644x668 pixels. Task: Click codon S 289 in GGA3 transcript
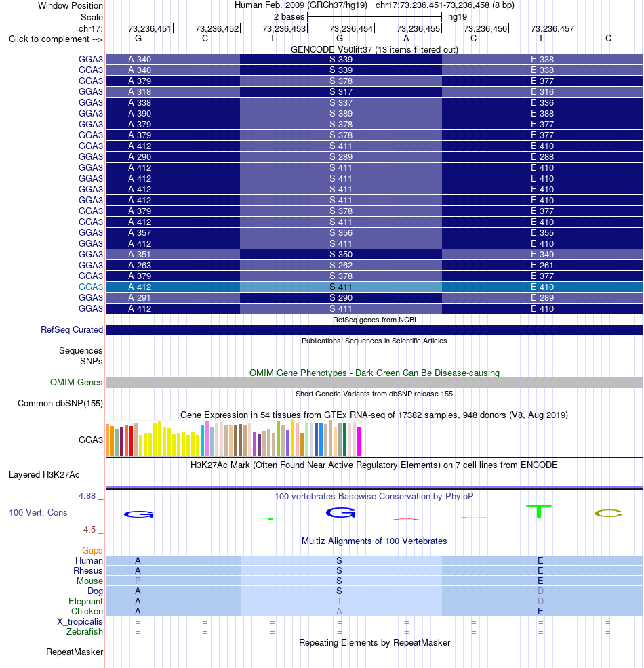[x=341, y=157]
